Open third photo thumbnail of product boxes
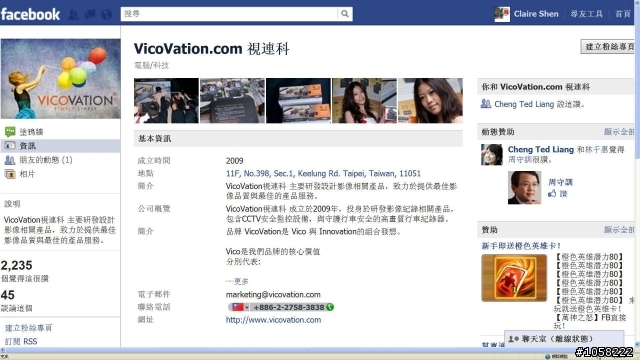Viewport: 640px width, 360px height. pos(298,101)
